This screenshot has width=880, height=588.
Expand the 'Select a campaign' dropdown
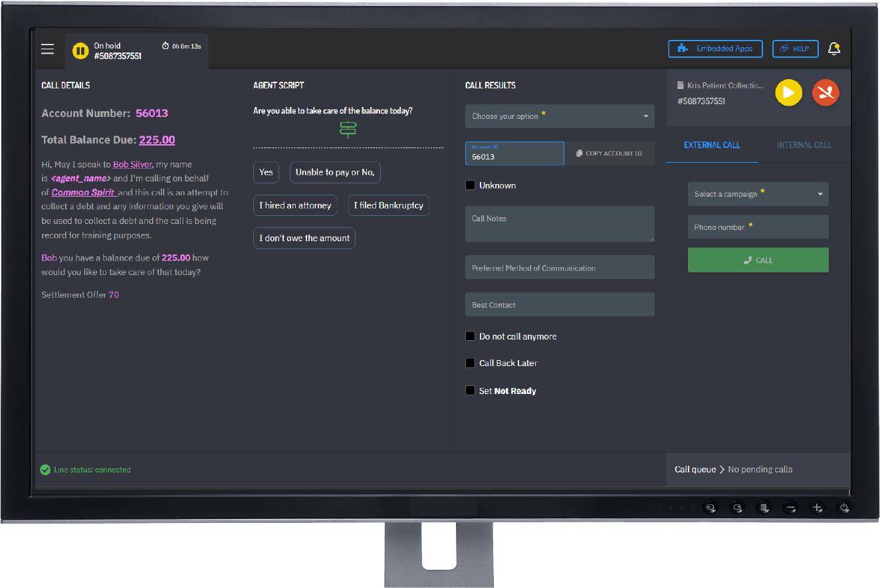[x=758, y=194]
